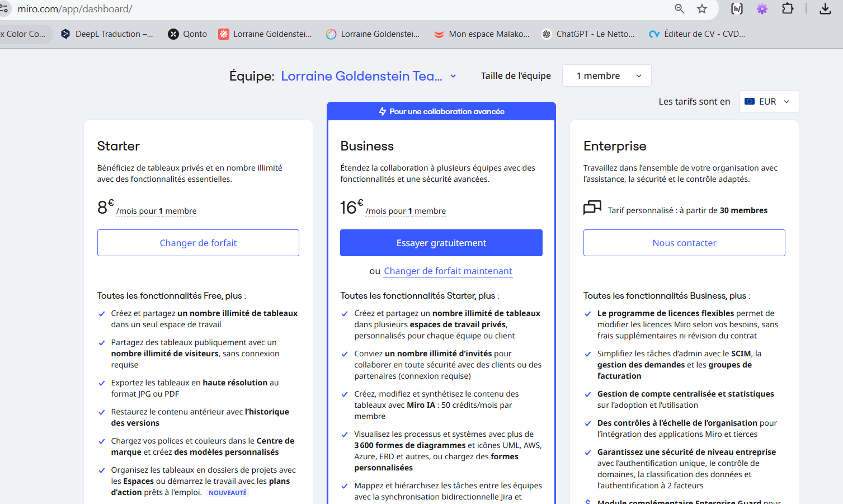Click the Enterprise plan heading

(x=615, y=146)
